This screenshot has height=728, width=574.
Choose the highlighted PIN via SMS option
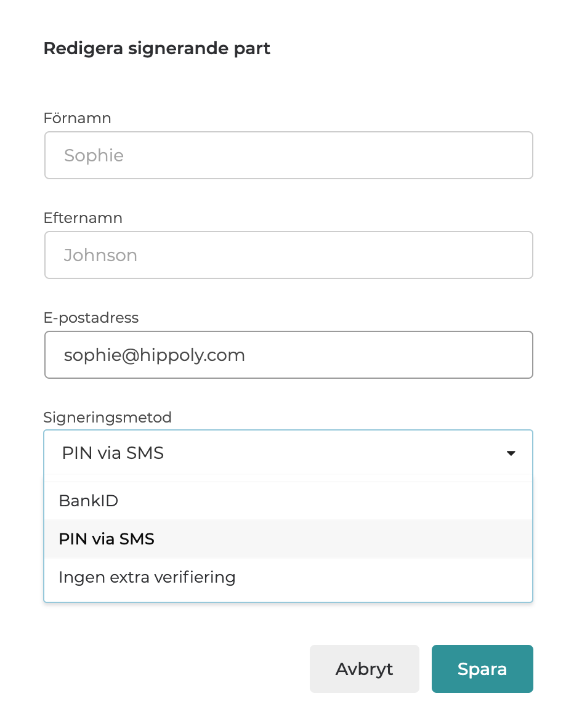[288, 539]
